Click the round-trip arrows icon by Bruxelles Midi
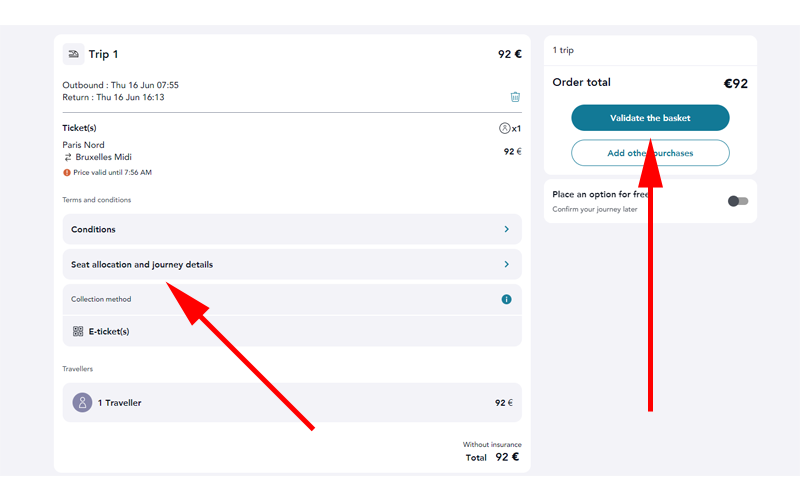This screenshot has width=800, height=500. 68,157
